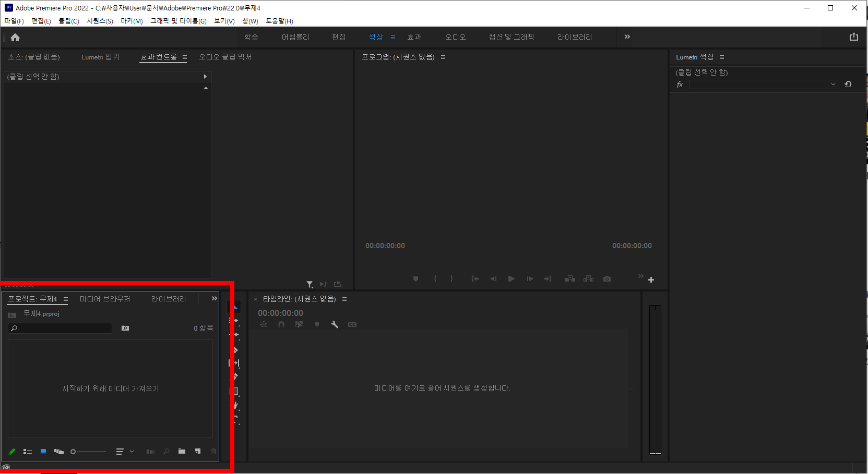868x474 pixels.
Task: Open the 효과 컨트롤 panel menu
Action: pos(185,57)
